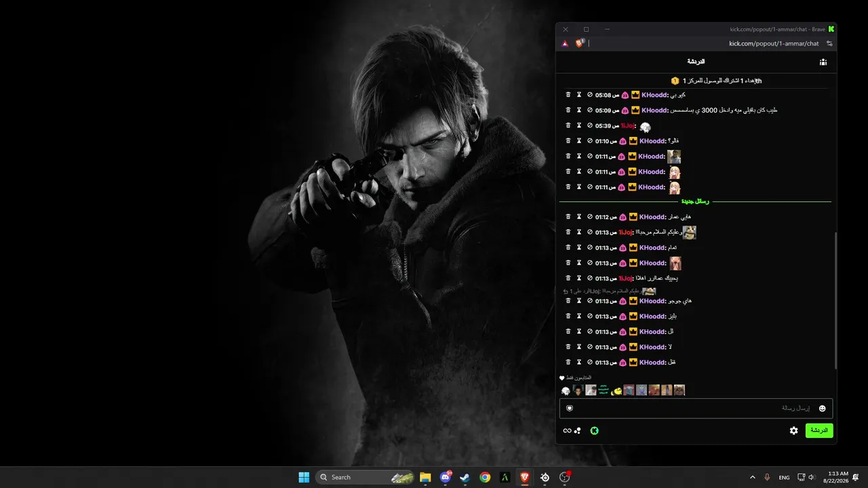Focus the إرسال رسالة message input field

click(696, 408)
